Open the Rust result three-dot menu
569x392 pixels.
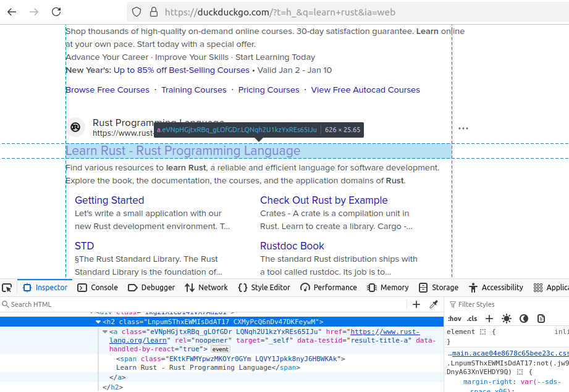pos(463,128)
